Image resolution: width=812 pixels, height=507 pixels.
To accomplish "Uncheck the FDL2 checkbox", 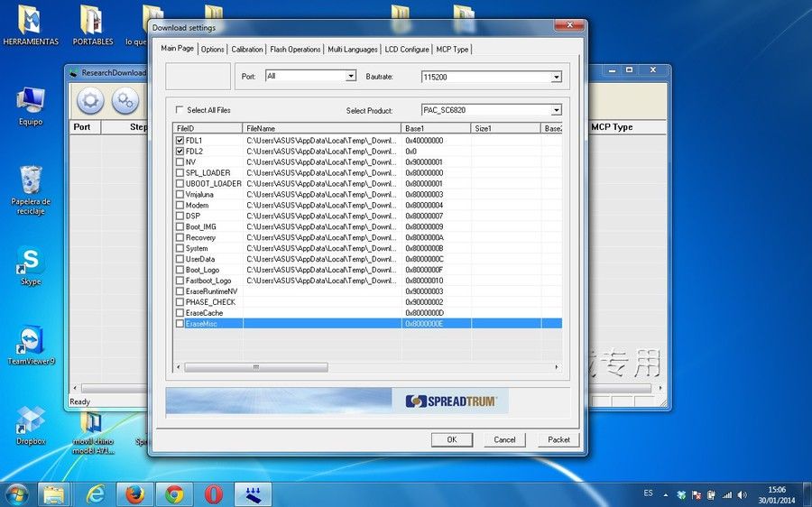I will [x=180, y=152].
